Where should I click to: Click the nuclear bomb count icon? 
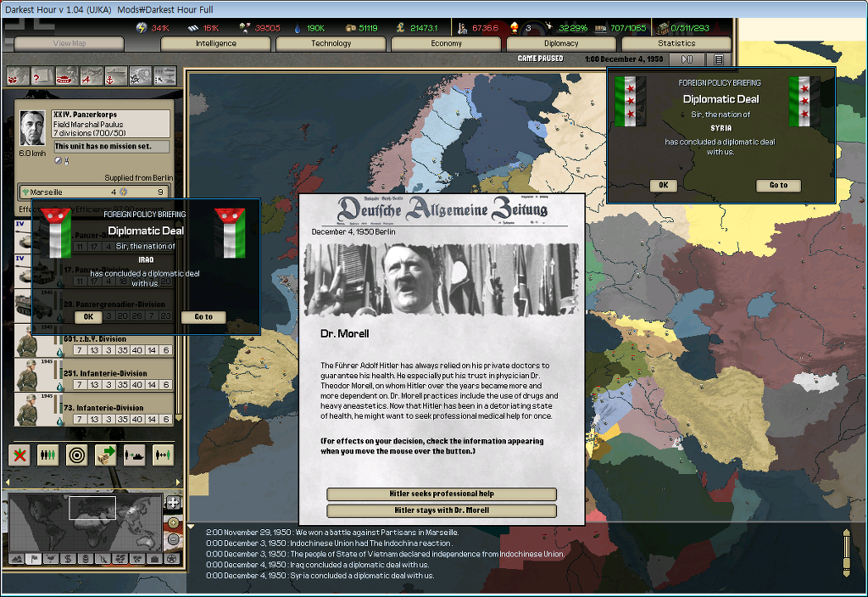point(515,27)
